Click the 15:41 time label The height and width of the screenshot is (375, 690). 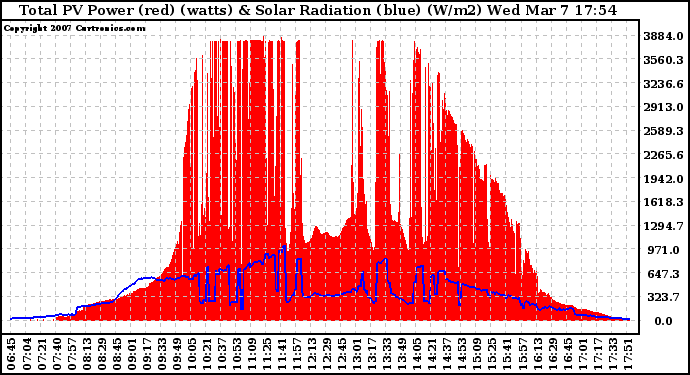click(506, 354)
